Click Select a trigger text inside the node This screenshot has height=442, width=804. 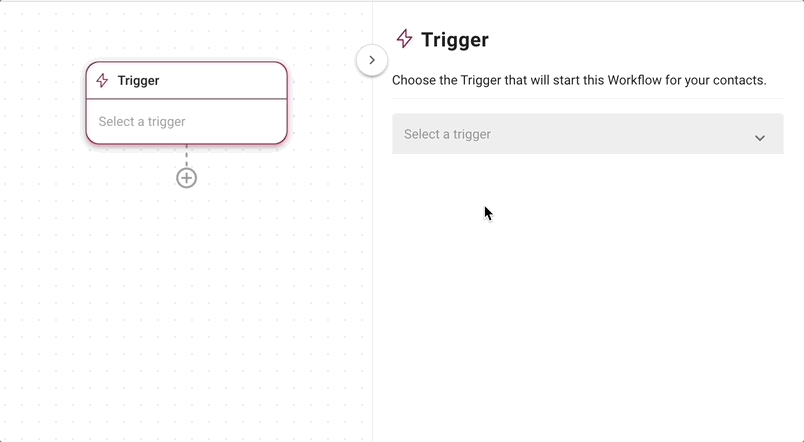(x=142, y=122)
